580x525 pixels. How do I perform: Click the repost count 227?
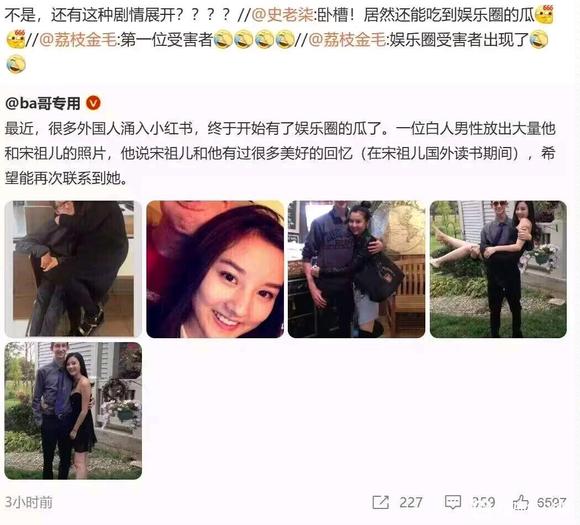click(x=411, y=502)
